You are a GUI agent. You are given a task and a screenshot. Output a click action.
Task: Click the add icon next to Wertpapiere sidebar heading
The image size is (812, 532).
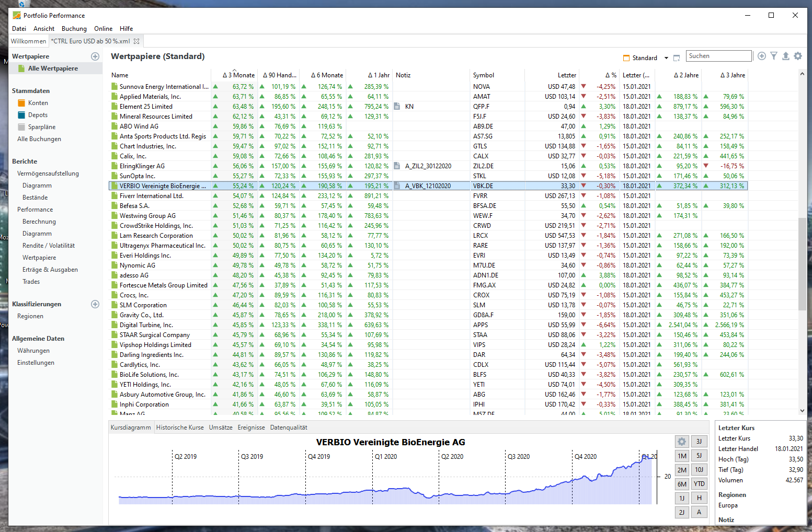(x=95, y=56)
